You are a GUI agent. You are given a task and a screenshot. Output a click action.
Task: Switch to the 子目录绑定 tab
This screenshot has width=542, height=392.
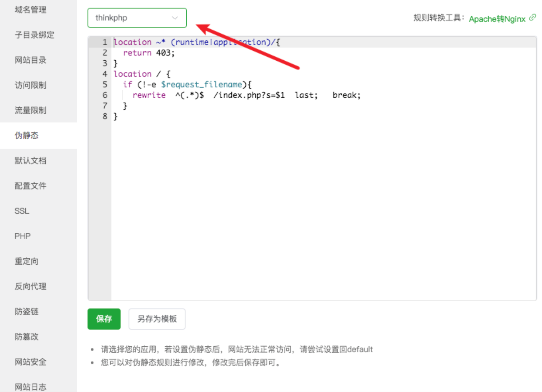pyautogui.click(x=34, y=35)
